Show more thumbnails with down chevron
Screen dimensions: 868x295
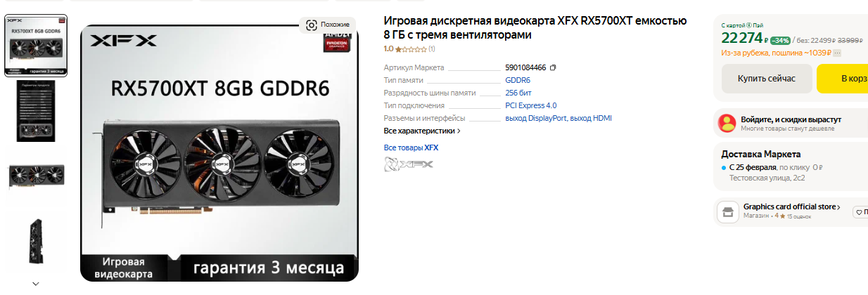pos(36,284)
